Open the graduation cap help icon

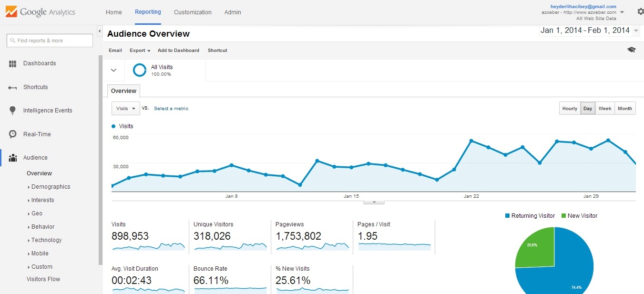coord(631,50)
